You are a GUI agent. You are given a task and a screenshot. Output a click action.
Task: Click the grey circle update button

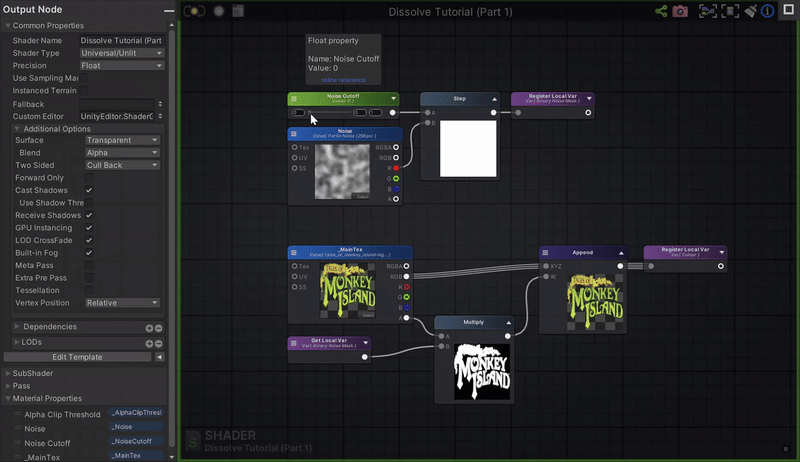(x=219, y=11)
